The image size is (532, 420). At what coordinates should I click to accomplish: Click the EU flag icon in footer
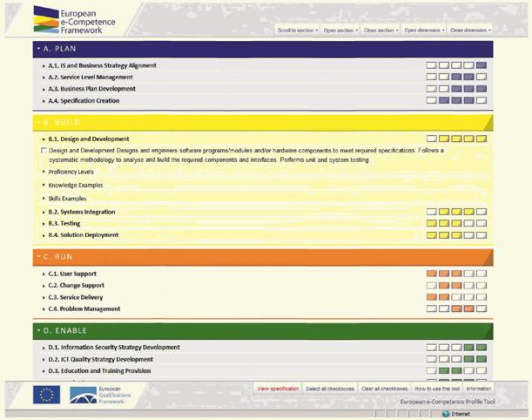click(x=46, y=395)
